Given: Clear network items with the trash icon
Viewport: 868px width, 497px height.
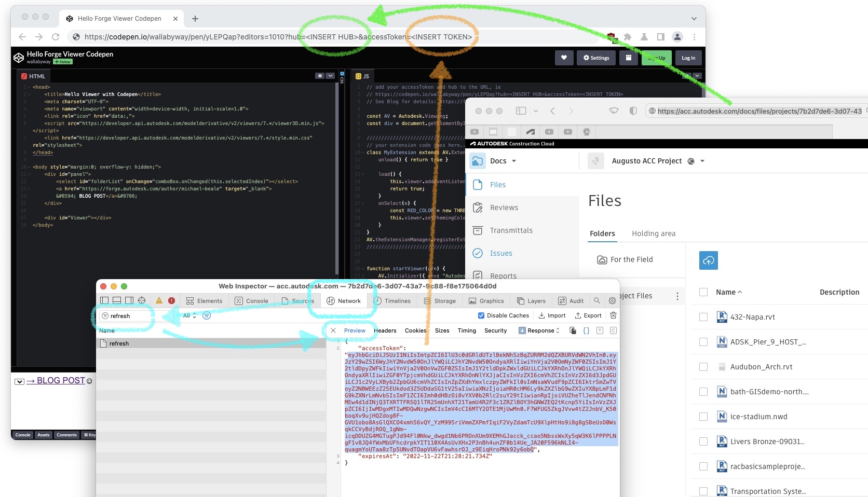Looking at the screenshot, I should coord(613,315).
